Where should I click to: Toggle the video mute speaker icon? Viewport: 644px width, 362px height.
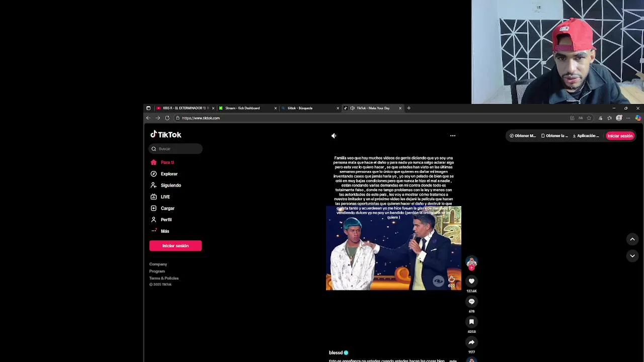tap(334, 136)
